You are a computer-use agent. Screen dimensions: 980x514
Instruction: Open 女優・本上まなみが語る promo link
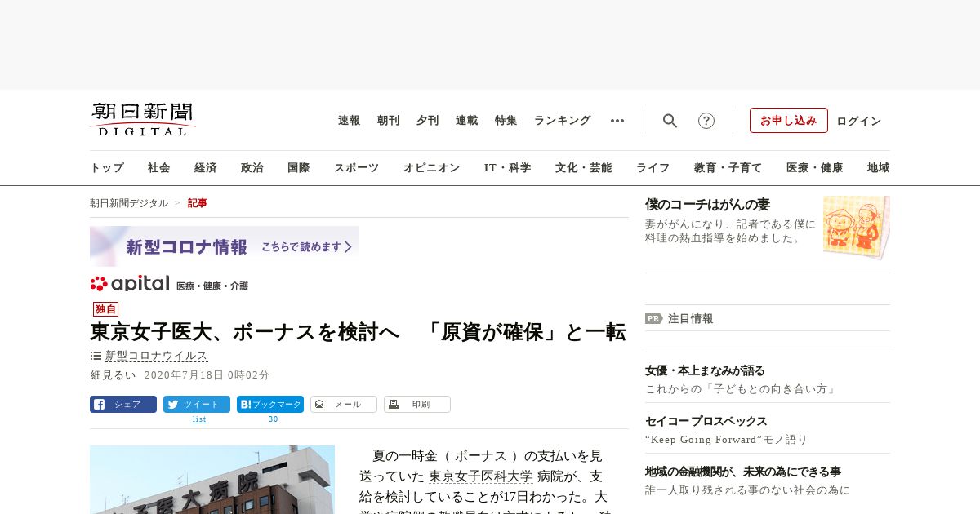[x=705, y=370]
